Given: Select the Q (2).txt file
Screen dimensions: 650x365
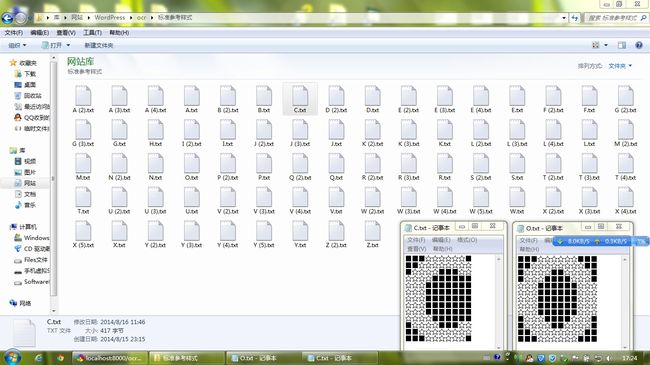Looking at the screenshot, I should click(x=300, y=167).
